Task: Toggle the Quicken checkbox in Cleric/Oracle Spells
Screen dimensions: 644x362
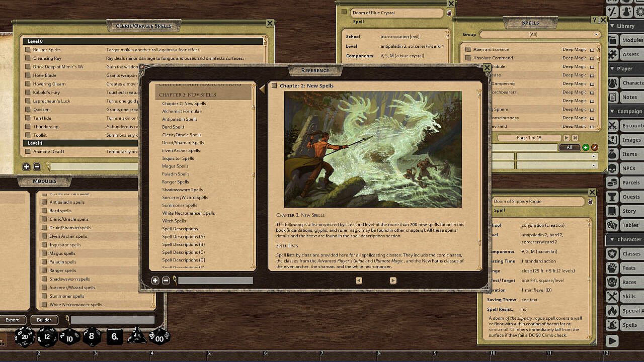Action: (x=28, y=110)
